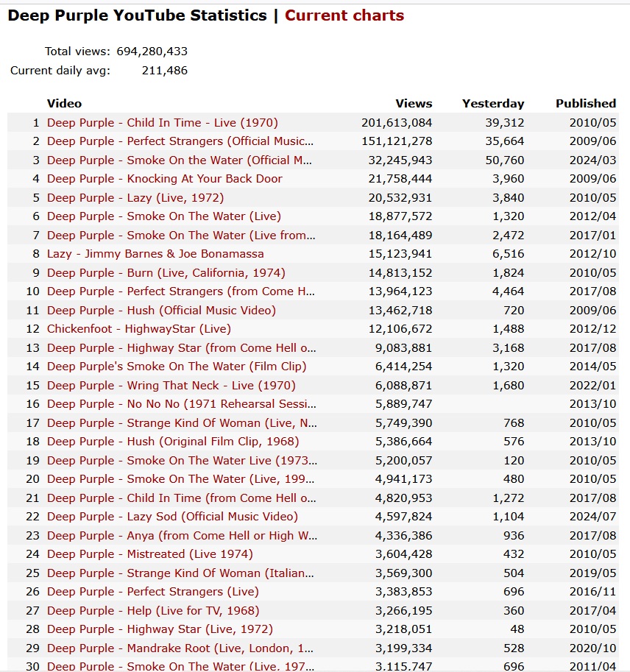Click Deep Purple - Wring That Neck - Live (1970)
630x672 pixels.
171,385
